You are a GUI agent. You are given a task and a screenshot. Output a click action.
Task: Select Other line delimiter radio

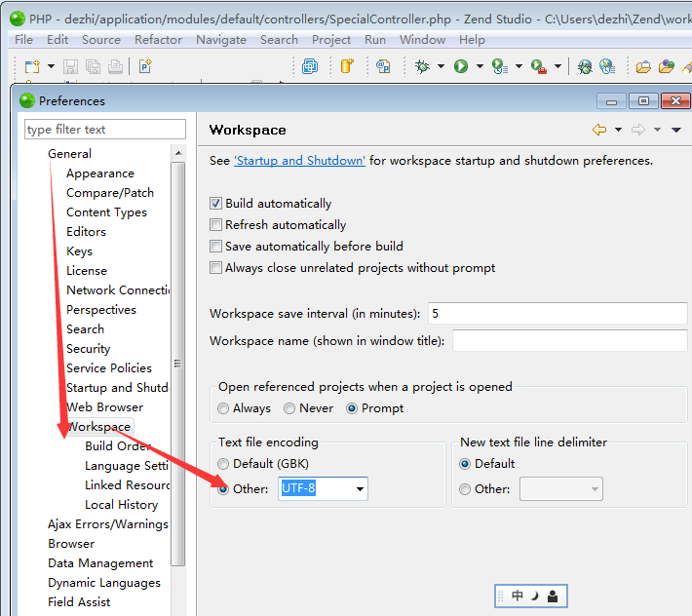[465, 489]
